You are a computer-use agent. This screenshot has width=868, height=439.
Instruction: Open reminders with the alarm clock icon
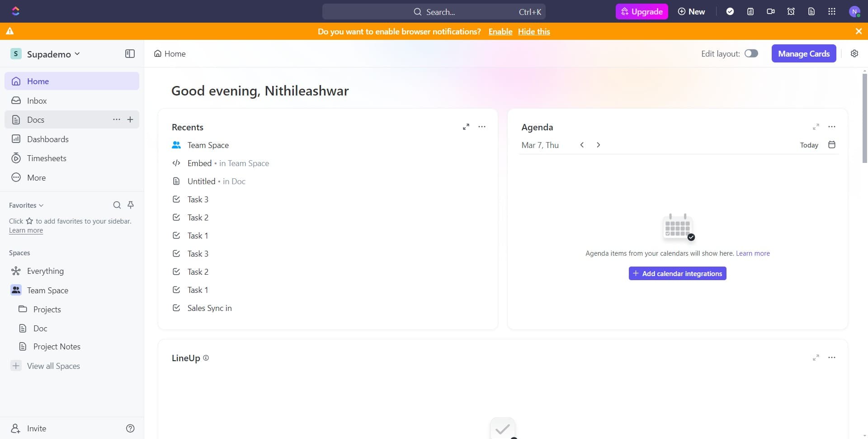tap(790, 11)
